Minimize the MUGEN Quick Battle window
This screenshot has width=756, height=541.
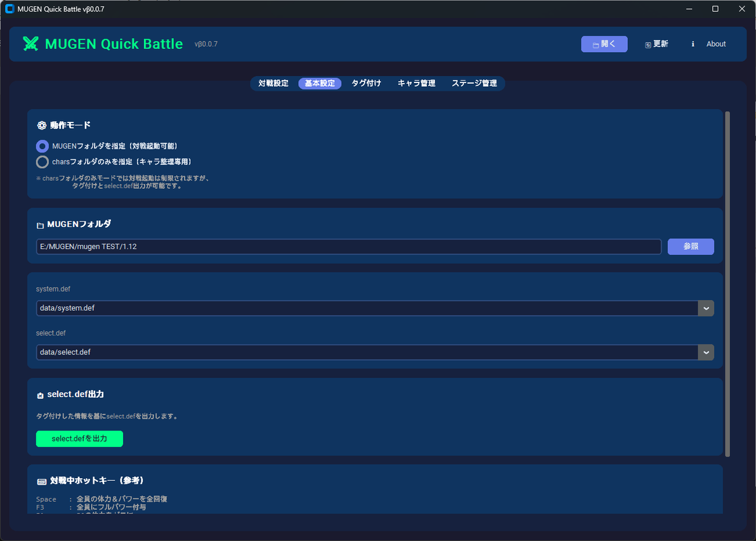coord(689,9)
